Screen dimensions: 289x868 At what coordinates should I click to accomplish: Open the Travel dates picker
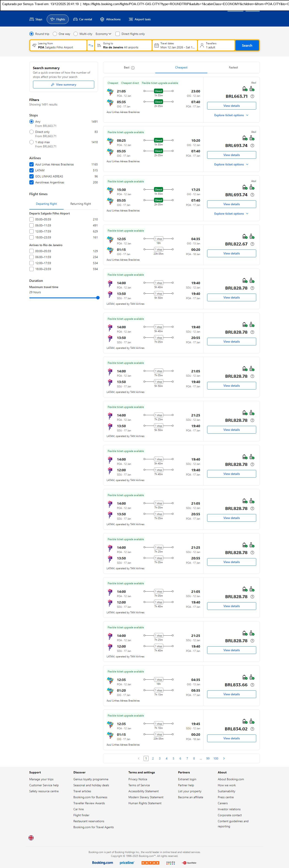[174, 46]
